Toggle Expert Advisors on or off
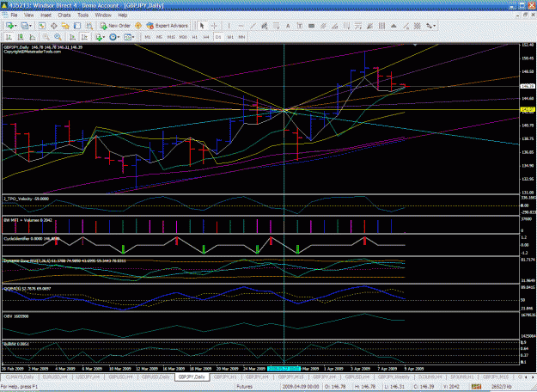Screen dimensions: 537x392 click(x=168, y=26)
